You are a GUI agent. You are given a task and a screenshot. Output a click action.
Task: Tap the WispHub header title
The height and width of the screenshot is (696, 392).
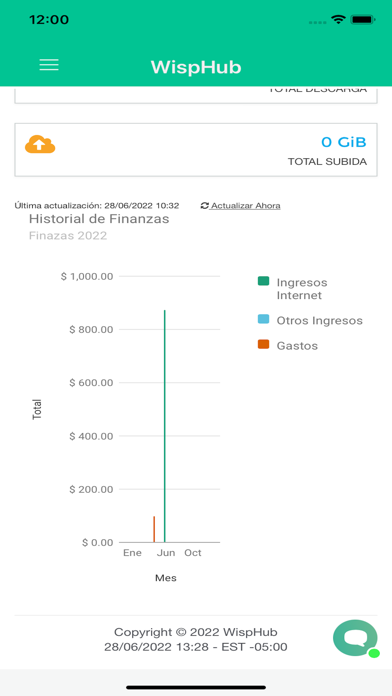(x=196, y=67)
